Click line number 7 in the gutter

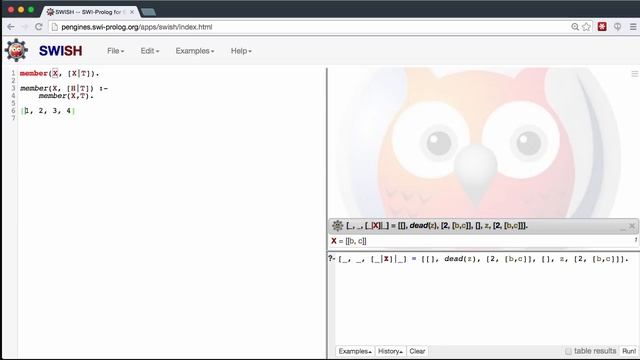13,118
